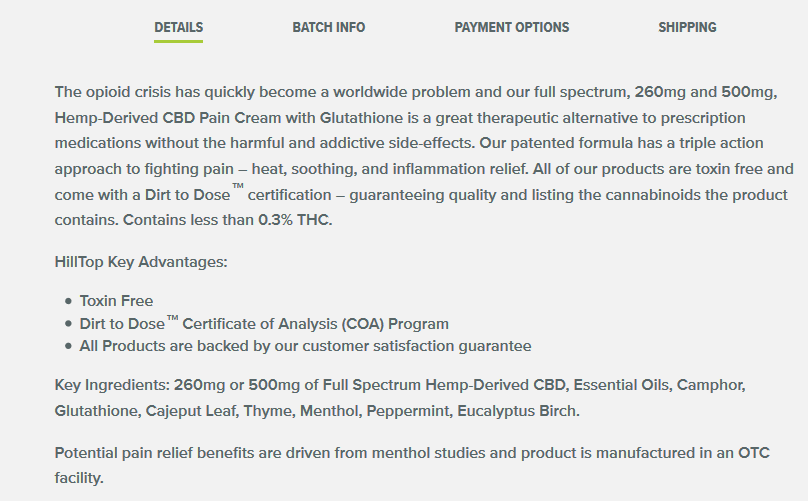Screen dimensions: 808x501
Task: Click the bullet dot beside Toxin Free
Action: (69, 300)
